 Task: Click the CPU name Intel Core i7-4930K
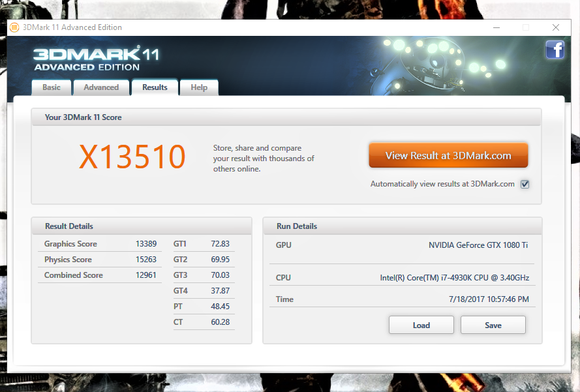coord(455,278)
